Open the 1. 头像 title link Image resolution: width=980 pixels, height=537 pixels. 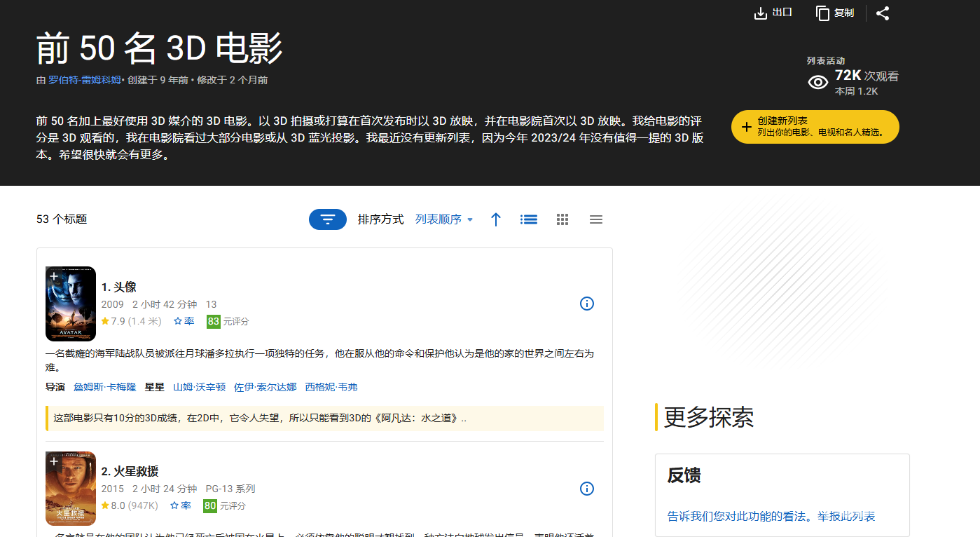pos(118,287)
